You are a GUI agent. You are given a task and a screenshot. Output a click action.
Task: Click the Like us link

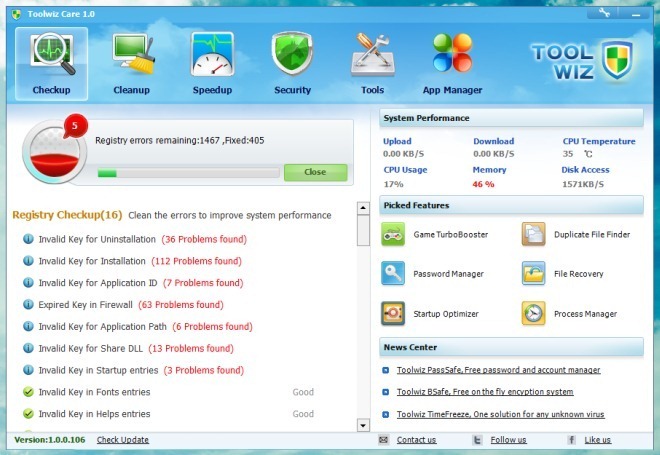click(597, 440)
